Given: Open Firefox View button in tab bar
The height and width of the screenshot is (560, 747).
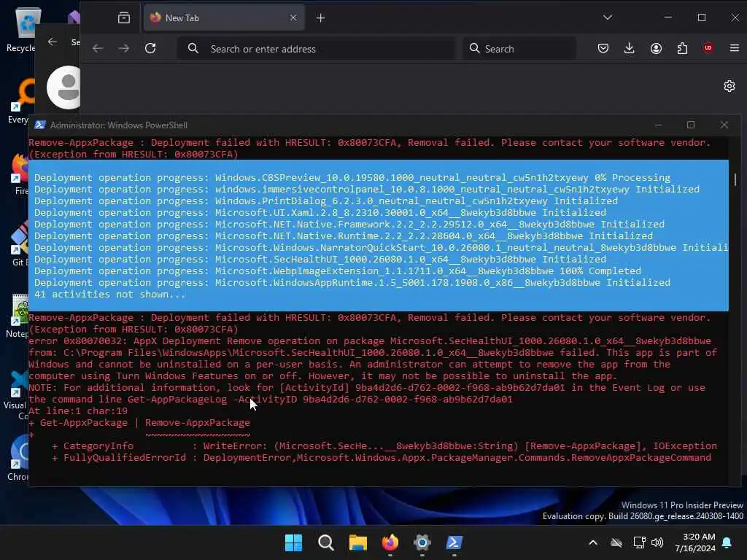Looking at the screenshot, I should 124,18.
